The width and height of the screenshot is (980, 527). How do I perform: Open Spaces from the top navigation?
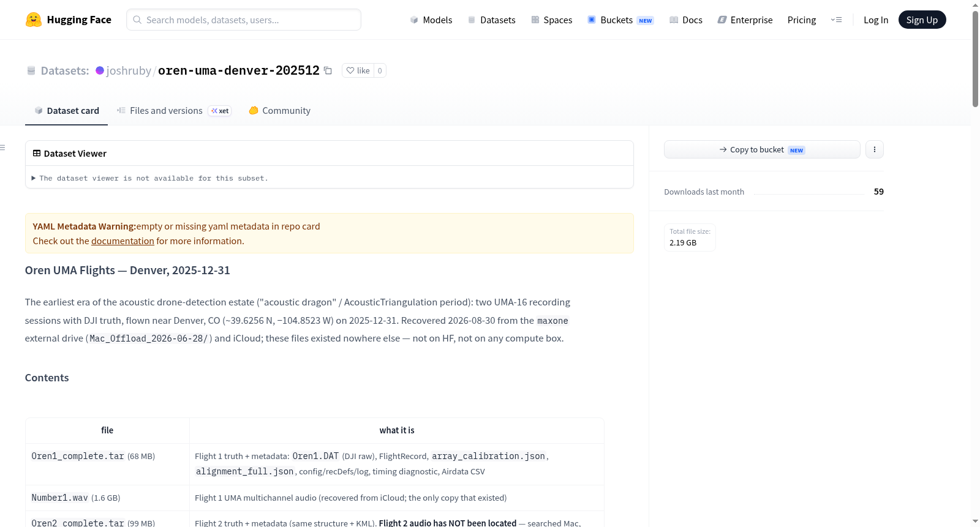coord(551,20)
